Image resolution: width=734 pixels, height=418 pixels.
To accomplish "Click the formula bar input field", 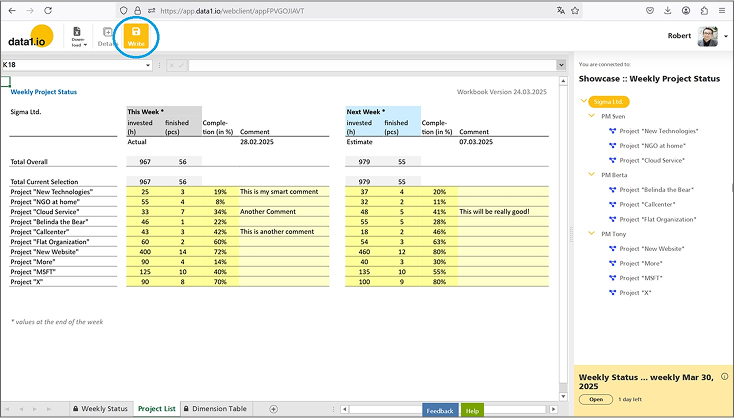I will point(372,65).
